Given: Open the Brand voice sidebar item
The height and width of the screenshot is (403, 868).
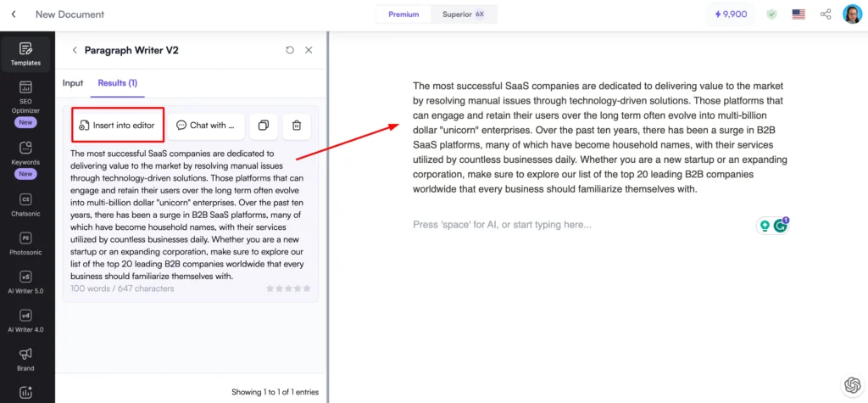Looking at the screenshot, I should [x=25, y=359].
